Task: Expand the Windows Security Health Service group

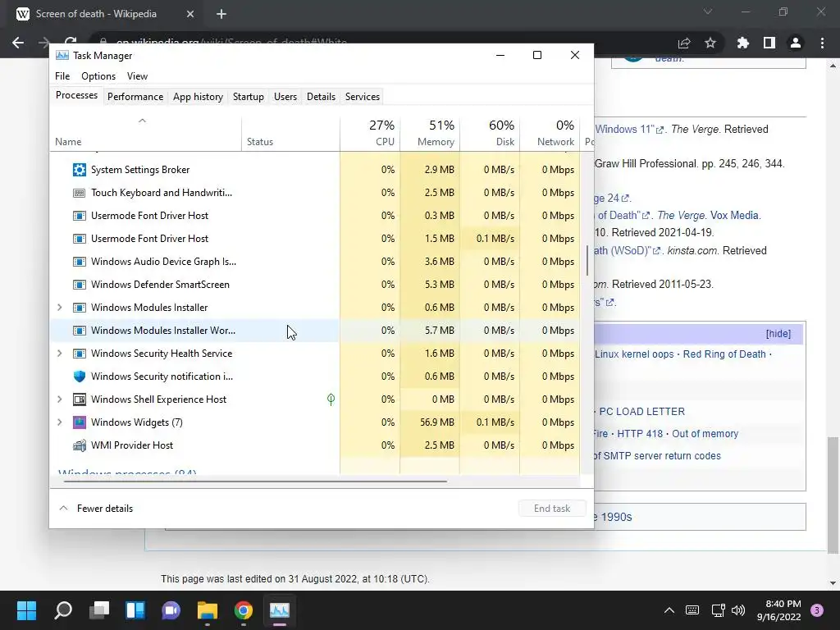Action: pyautogui.click(x=59, y=354)
